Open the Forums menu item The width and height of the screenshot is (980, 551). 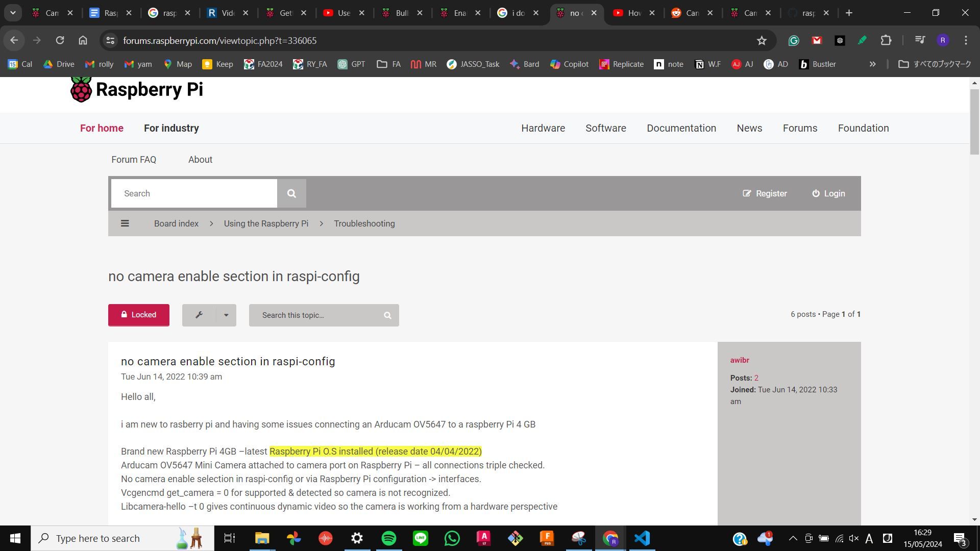point(800,128)
